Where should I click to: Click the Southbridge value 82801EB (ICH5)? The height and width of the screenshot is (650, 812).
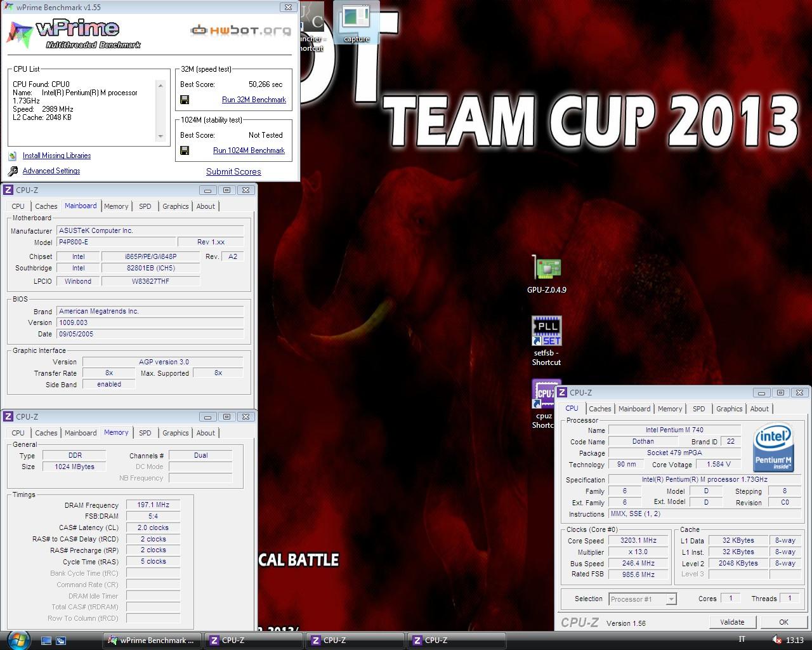[x=151, y=268]
